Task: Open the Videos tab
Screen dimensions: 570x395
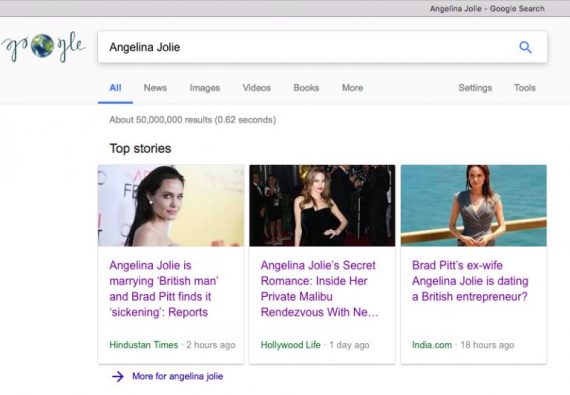Action: 257,88
